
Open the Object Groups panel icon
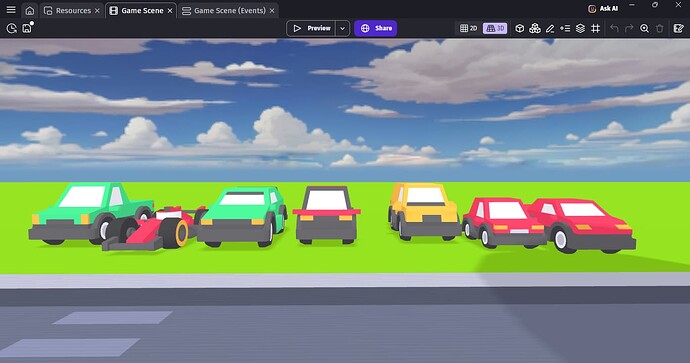coord(535,29)
